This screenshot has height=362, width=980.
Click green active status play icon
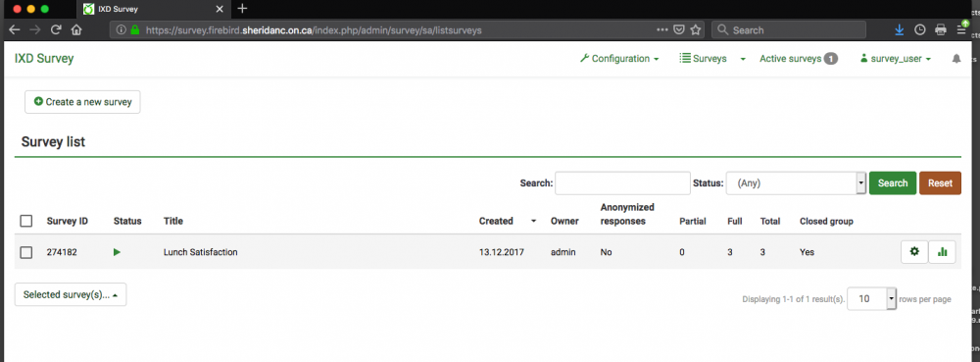[117, 252]
